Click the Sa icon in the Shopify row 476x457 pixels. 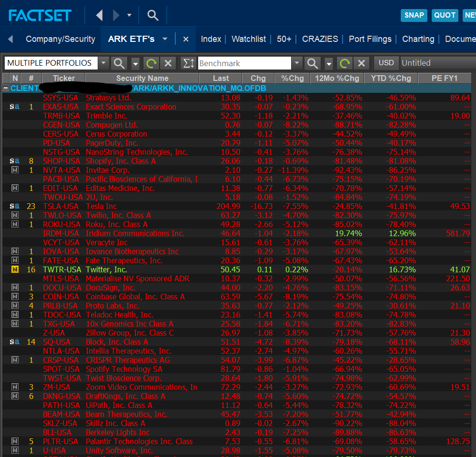pos(15,161)
